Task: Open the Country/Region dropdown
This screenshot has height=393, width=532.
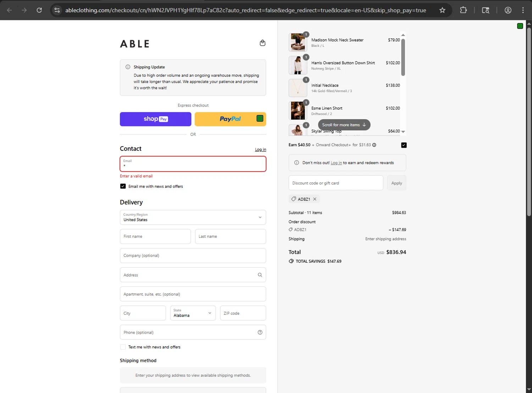Action: click(x=193, y=217)
